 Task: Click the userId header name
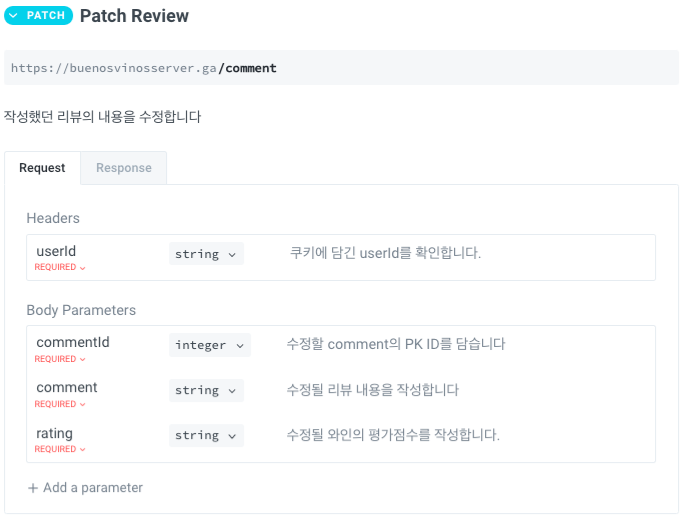coord(56,251)
